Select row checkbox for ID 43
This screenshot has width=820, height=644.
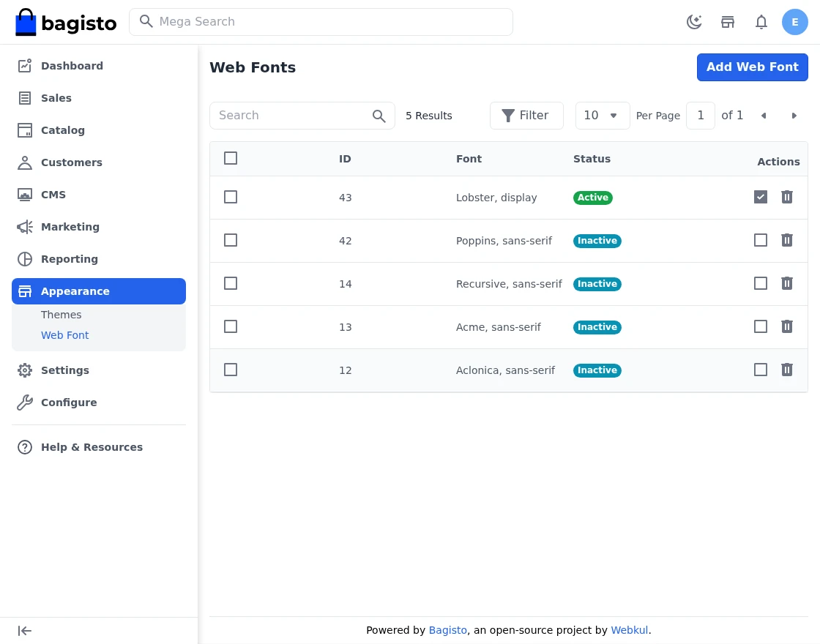point(231,197)
